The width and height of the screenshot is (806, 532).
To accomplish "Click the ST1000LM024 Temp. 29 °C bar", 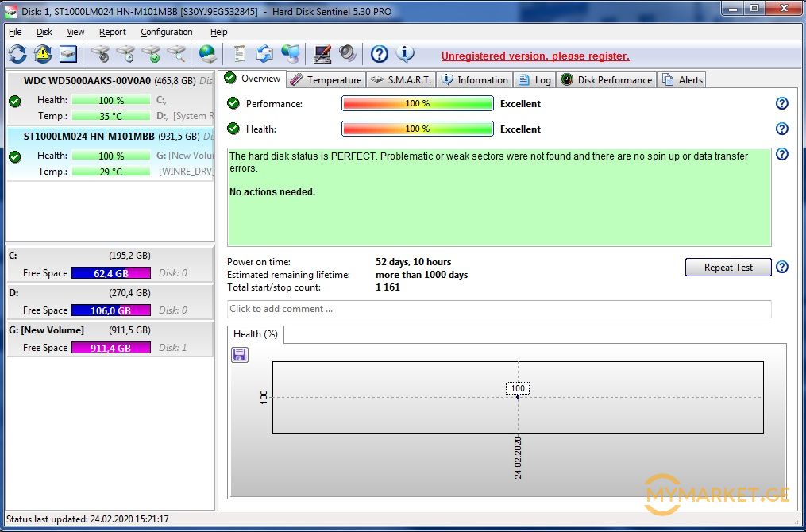I will 111,172.
